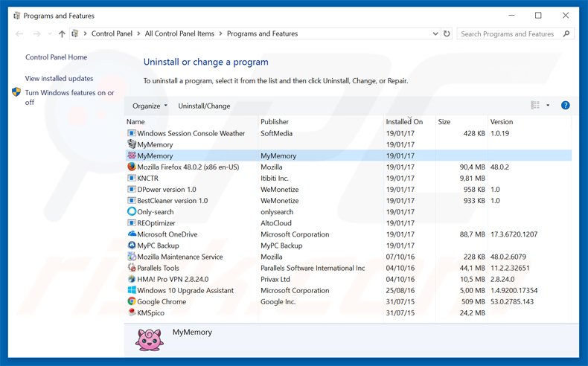The image size is (588, 366).
Task: Select Windows 10 Upgrade Assistant name
Action: 185,290
